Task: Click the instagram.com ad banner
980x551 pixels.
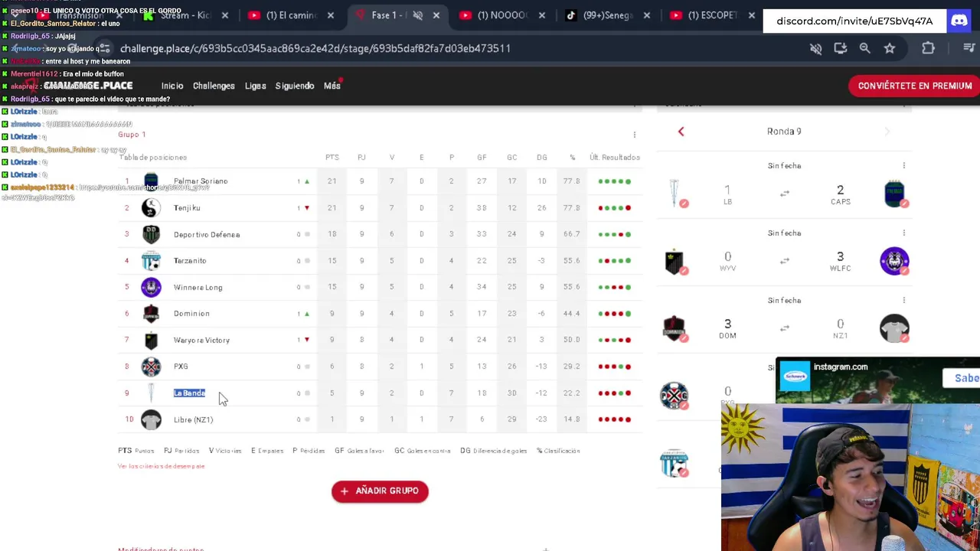Action: tap(877, 380)
